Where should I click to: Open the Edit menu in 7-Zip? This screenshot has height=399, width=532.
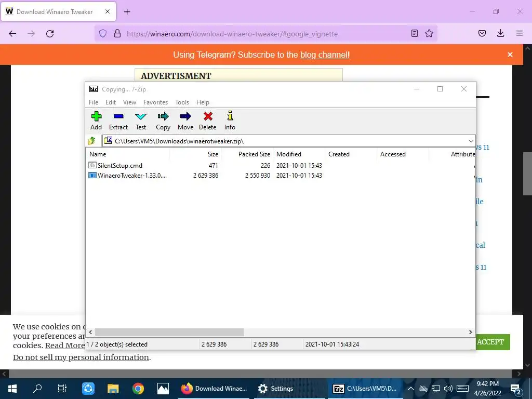tap(111, 102)
